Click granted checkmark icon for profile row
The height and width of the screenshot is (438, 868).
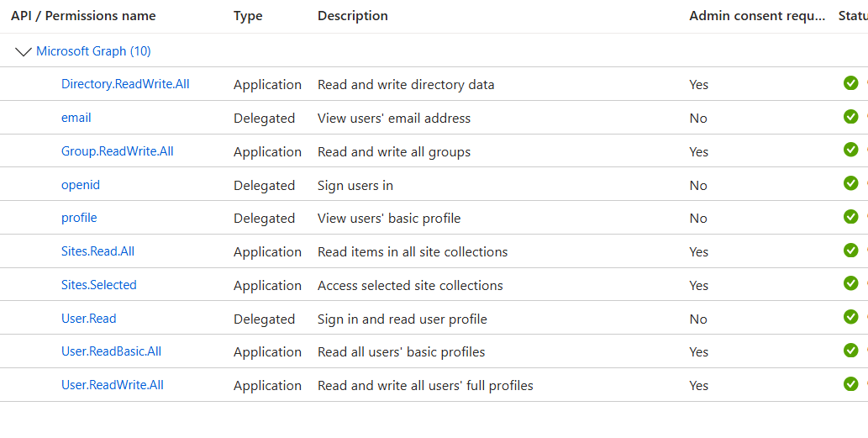point(850,217)
